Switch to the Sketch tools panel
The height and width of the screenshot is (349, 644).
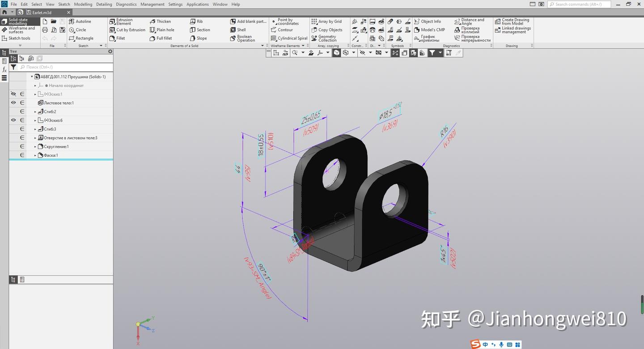pyautogui.click(x=19, y=38)
